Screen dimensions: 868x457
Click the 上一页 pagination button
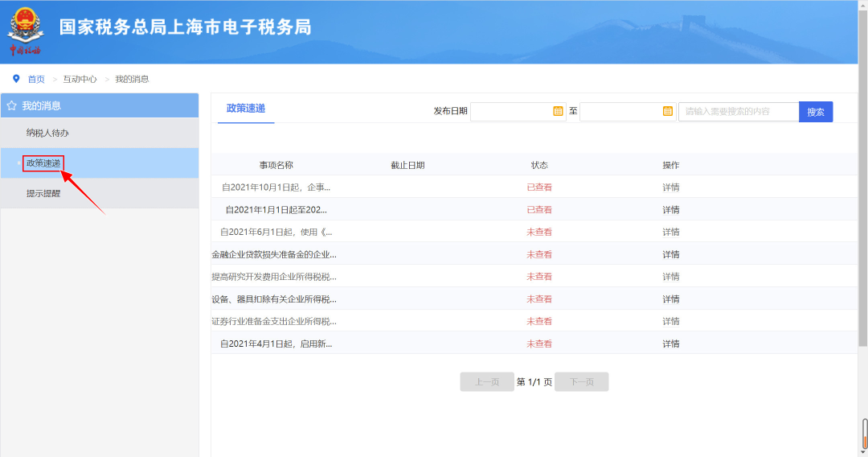click(x=487, y=382)
